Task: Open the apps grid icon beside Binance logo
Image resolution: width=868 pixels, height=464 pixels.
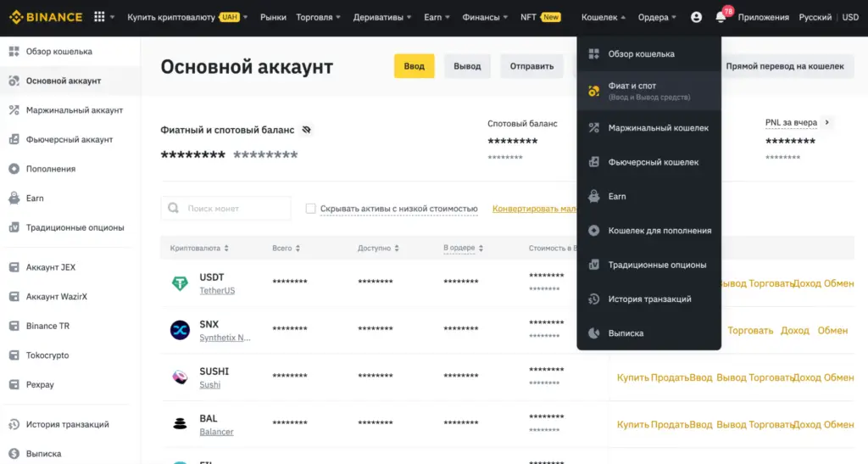Action: pos(100,17)
